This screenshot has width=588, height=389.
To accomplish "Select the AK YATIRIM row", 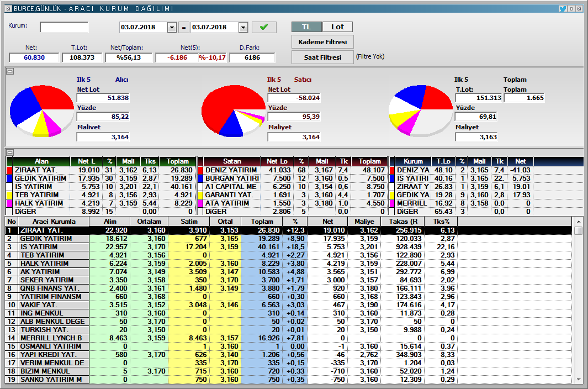I will click(288, 271).
